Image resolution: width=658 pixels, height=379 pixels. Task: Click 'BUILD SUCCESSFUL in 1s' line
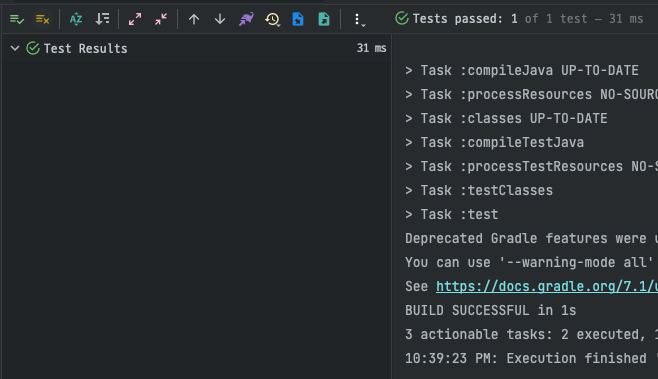click(x=491, y=310)
